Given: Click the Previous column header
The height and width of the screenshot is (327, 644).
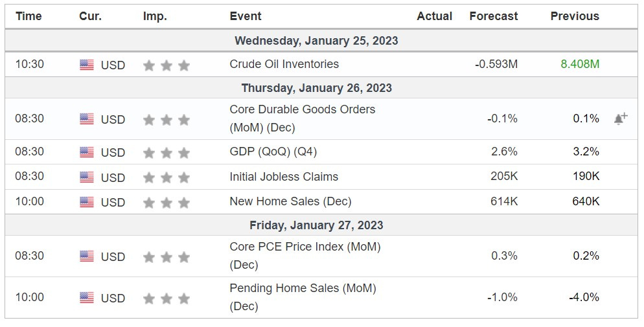Looking at the screenshot, I should click(x=575, y=16).
